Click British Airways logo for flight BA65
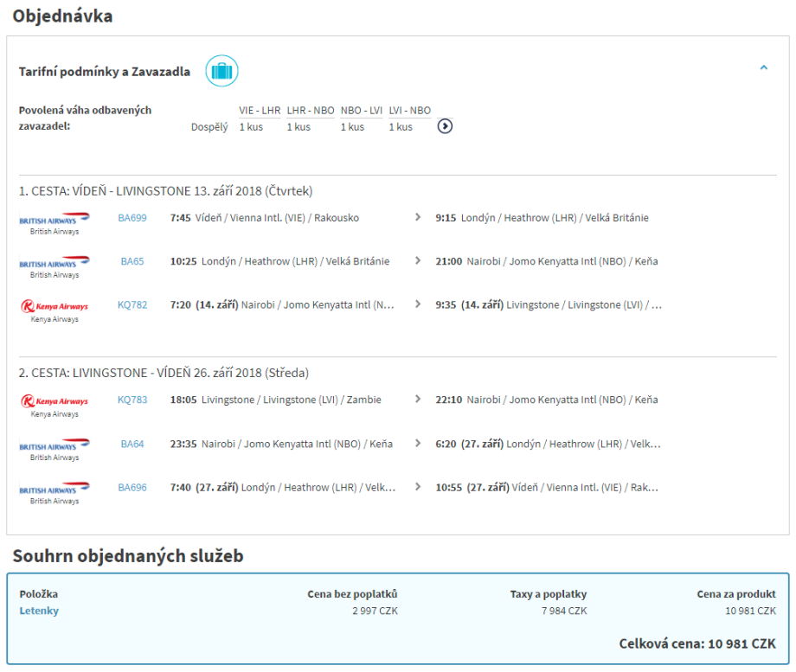Screen dimensions: 796x672 55,264
